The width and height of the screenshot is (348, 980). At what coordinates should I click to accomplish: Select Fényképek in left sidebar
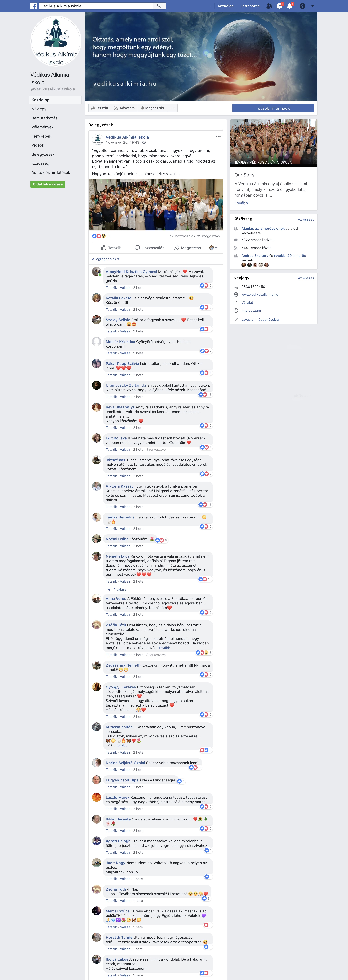[x=41, y=136]
